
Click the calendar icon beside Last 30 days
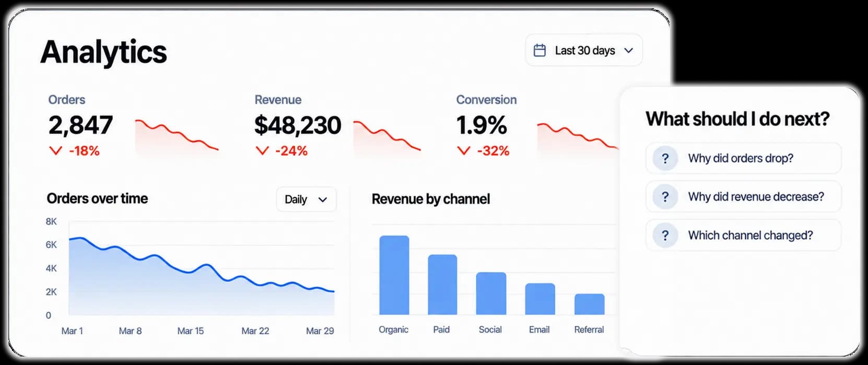click(539, 50)
